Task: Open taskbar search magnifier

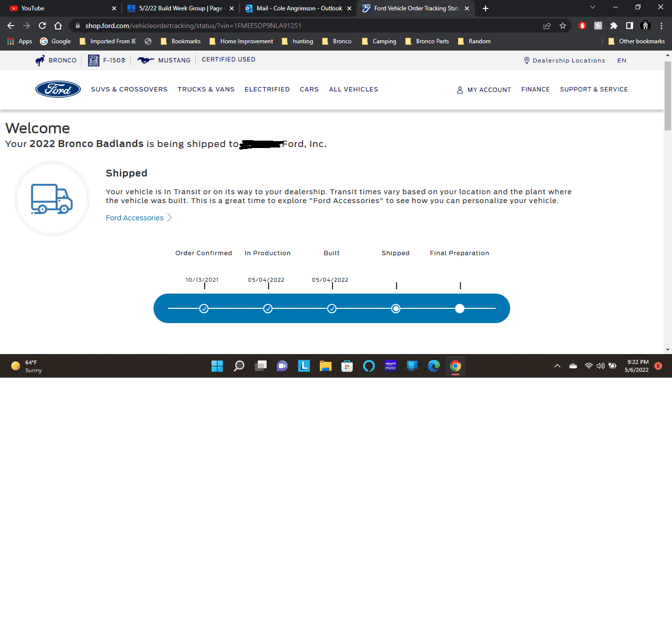Action: pos(239,366)
